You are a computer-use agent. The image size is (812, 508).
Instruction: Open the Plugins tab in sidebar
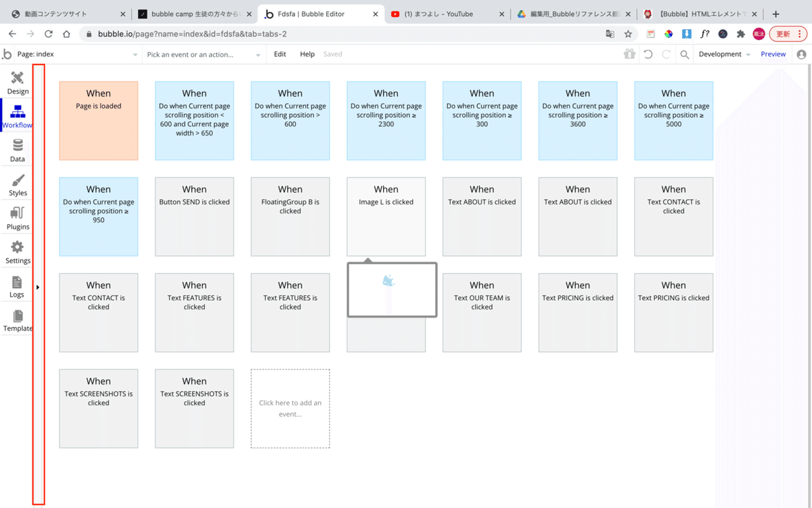pyautogui.click(x=18, y=218)
